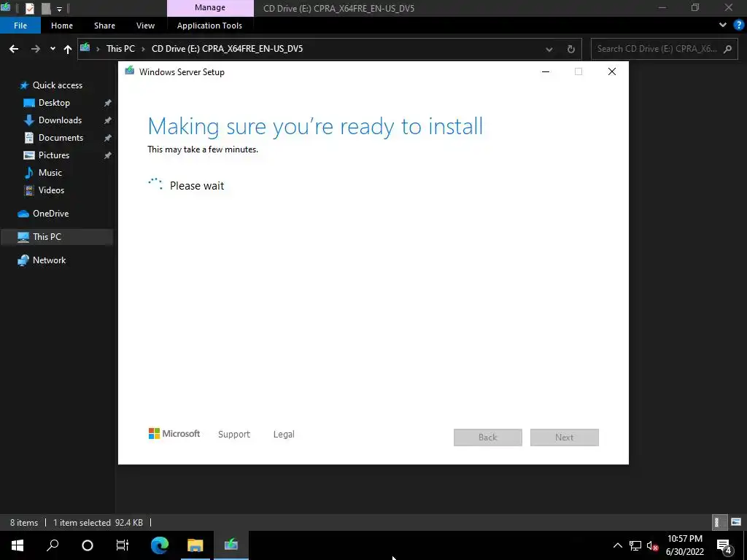Click the search magnifier icon
Viewport: 747px width, 560px height.
click(x=727, y=49)
